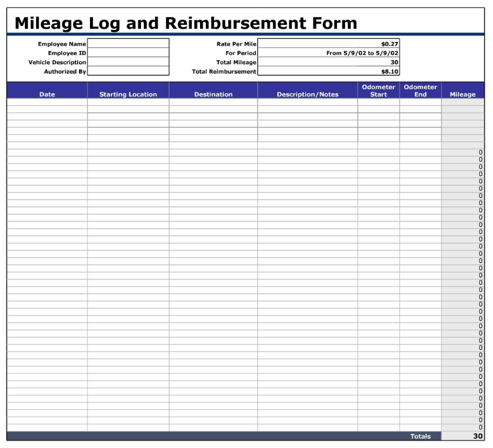This screenshot has width=493, height=448.
Task: Click the Destination column header
Action: [x=213, y=94]
